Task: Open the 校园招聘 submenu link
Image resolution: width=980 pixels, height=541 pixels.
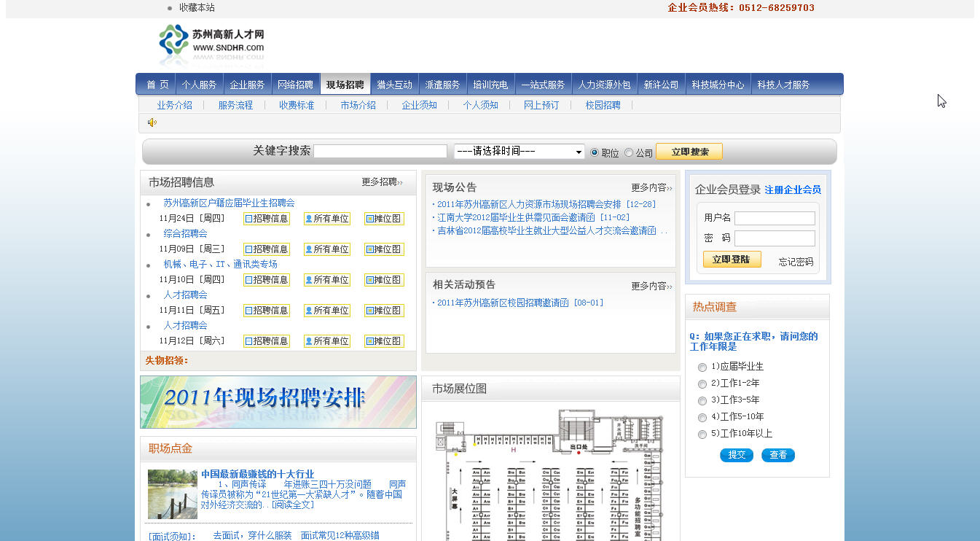Action: 603,105
